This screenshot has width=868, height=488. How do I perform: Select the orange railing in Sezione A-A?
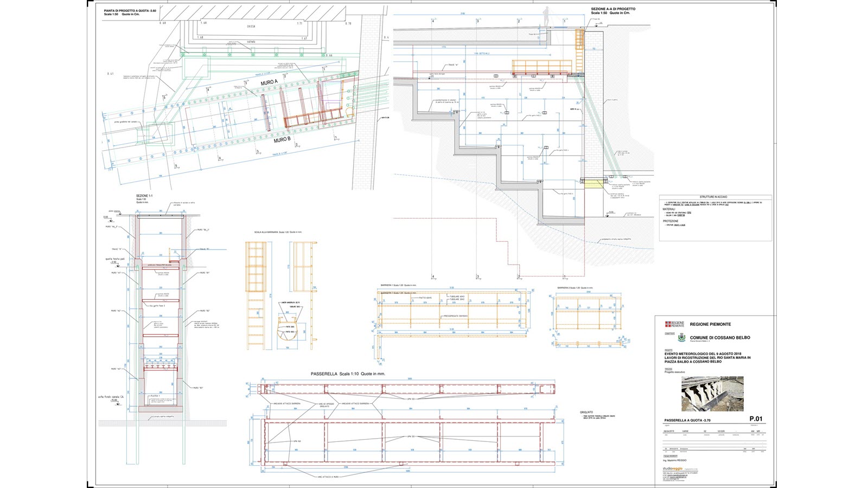click(542, 67)
